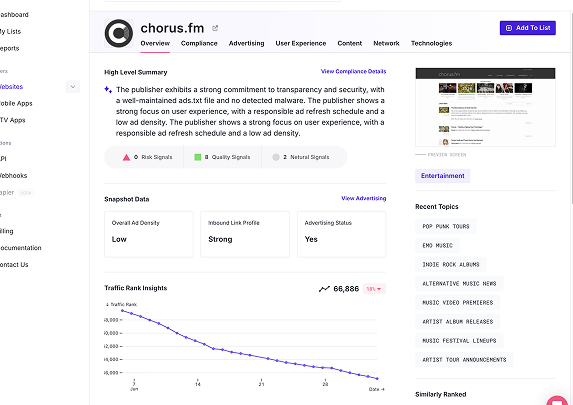This screenshot has height=405, width=573.
Task: Click the chorus.fm site title
Action: pyautogui.click(x=172, y=28)
